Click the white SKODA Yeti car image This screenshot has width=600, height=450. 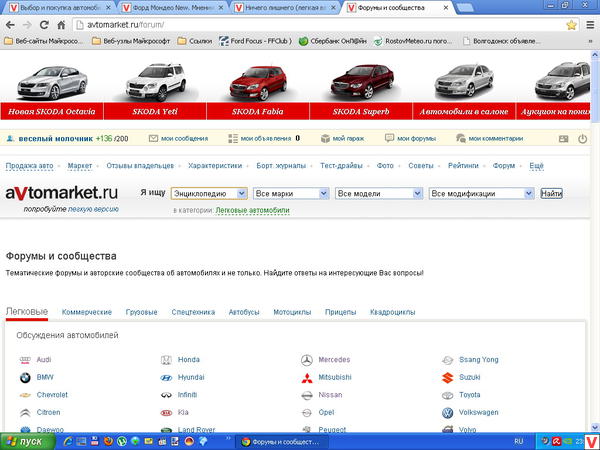(x=156, y=82)
